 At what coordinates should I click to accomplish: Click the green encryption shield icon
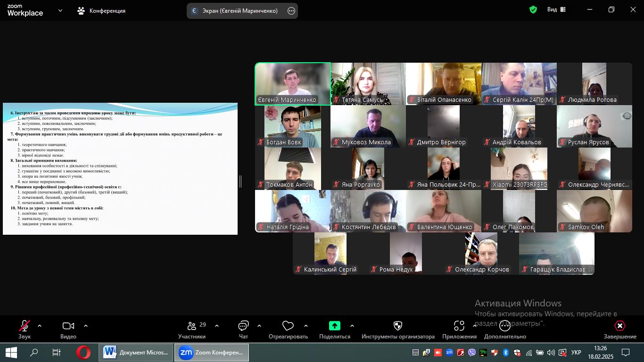tap(533, 9)
